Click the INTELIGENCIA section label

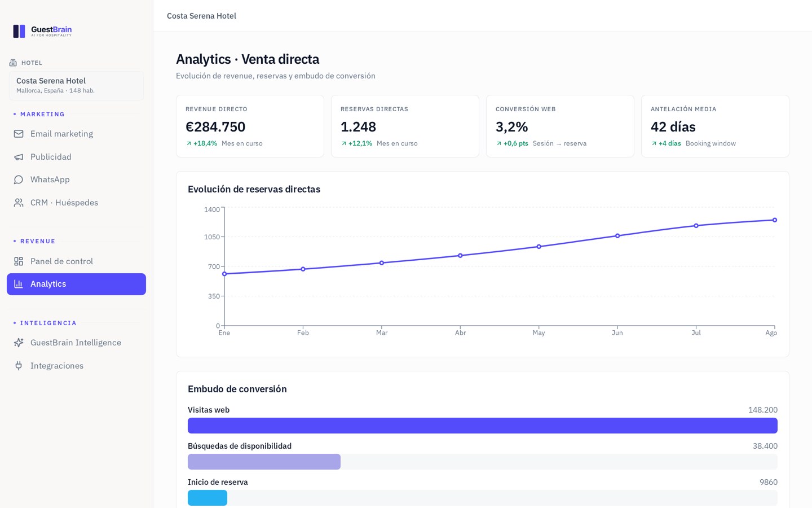[48, 323]
